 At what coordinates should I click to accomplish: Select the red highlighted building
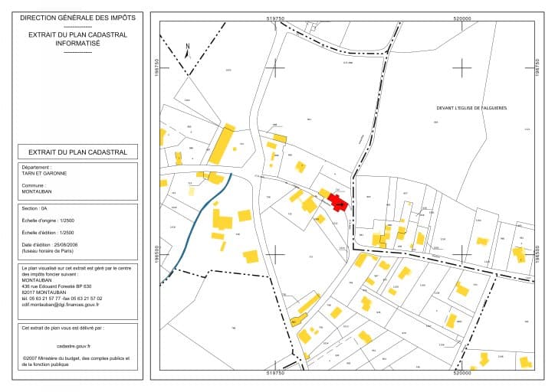[337, 202]
